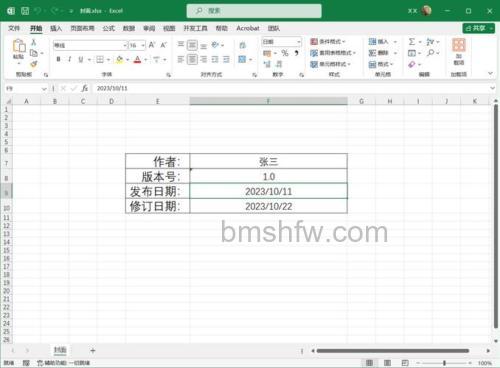500x368 pixels.
Task: Open number format dropdown showing 日期
Action: 299,42
